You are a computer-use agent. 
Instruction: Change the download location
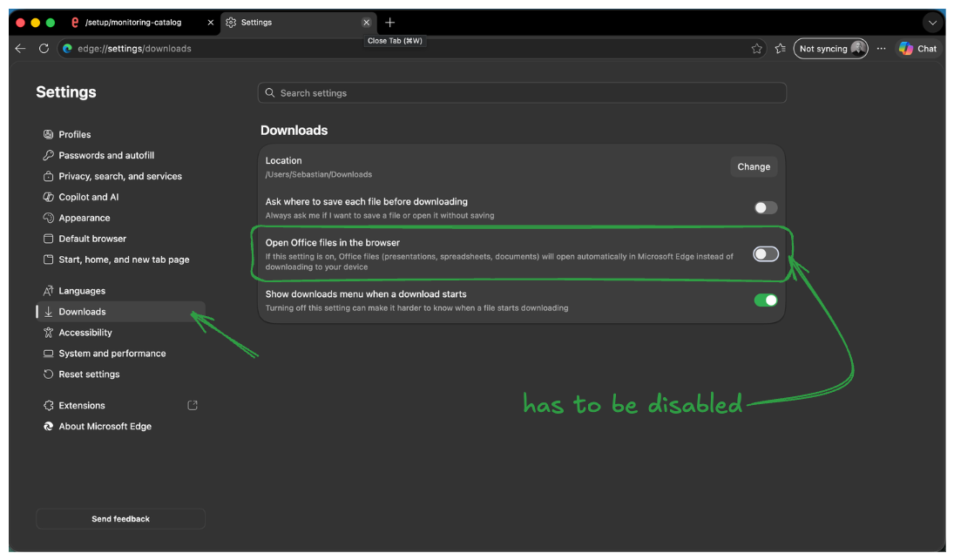pyautogui.click(x=754, y=166)
